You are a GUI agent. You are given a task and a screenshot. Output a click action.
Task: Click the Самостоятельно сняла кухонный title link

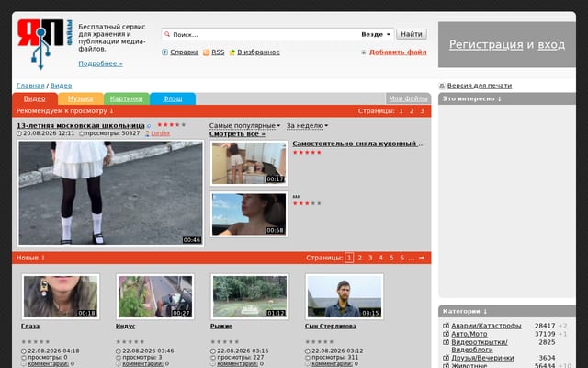tap(358, 144)
